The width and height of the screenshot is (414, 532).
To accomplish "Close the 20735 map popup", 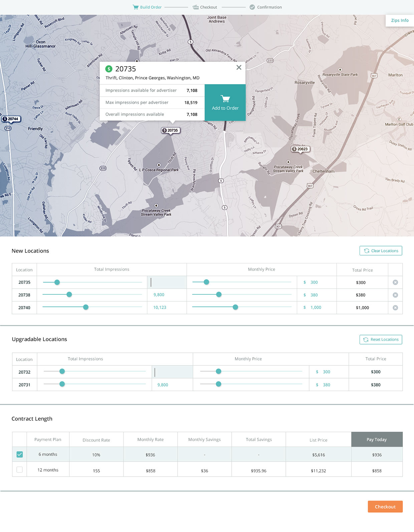I will click(239, 67).
